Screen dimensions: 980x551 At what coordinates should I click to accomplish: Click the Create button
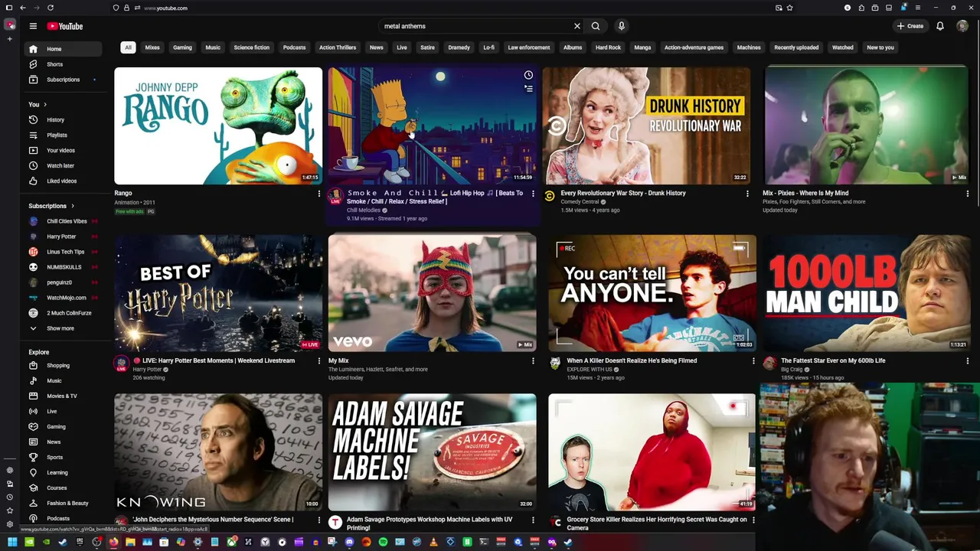pos(910,26)
